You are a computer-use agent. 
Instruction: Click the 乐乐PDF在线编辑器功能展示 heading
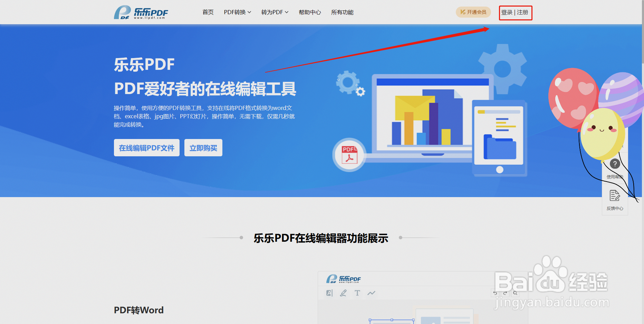[321, 238]
